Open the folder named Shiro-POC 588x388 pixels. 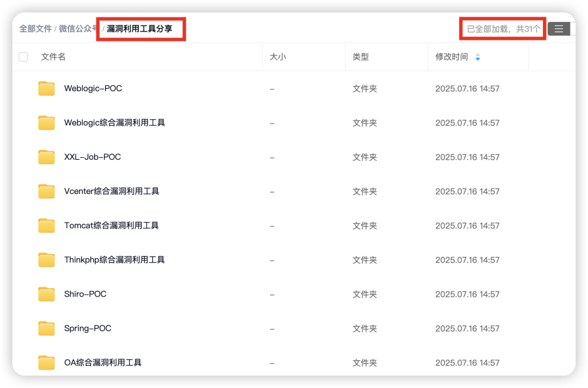tap(85, 294)
